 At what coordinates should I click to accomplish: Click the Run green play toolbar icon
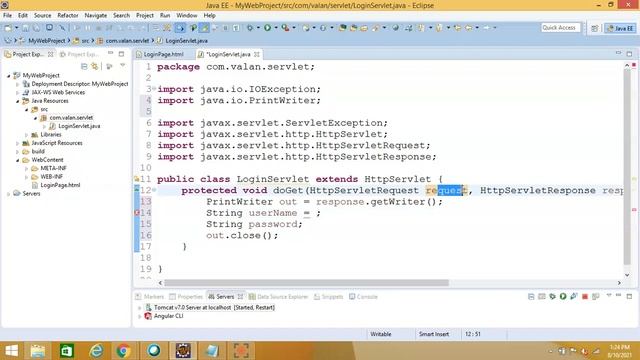pos(267,28)
